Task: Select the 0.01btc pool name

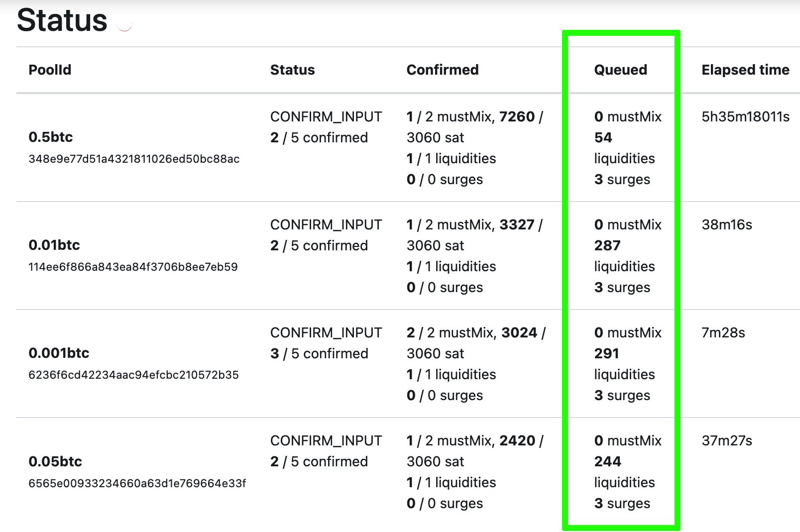Action: (x=54, y=245)
